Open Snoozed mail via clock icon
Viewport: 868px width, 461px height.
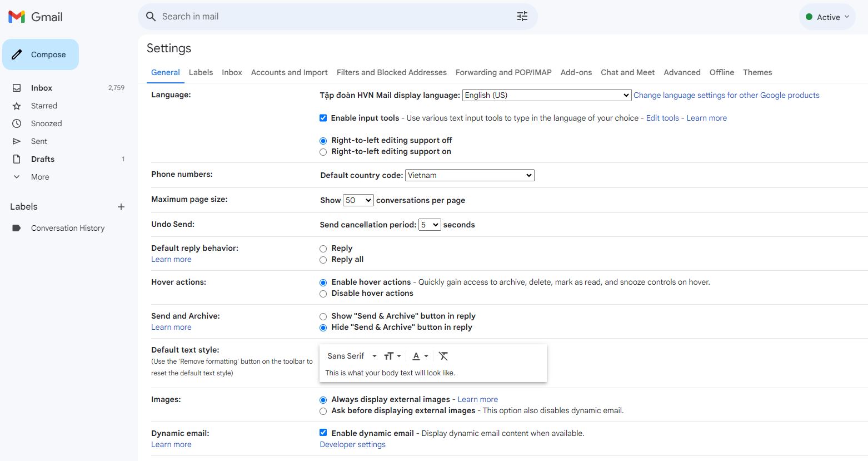click(17, 123)
